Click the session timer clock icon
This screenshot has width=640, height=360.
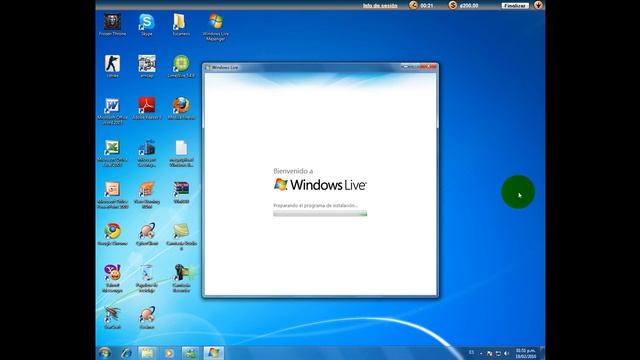coord(413,5)
